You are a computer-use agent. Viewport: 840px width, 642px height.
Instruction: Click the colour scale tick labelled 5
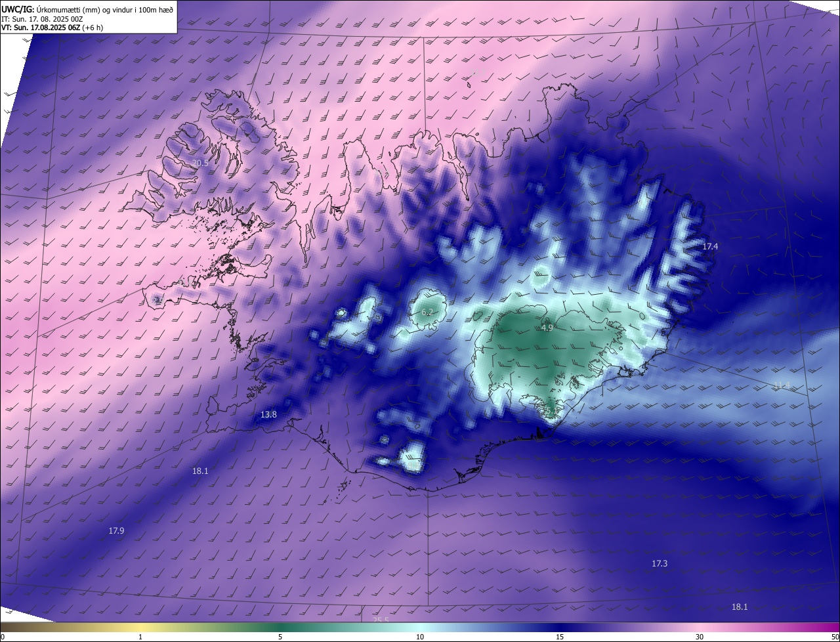280,637
